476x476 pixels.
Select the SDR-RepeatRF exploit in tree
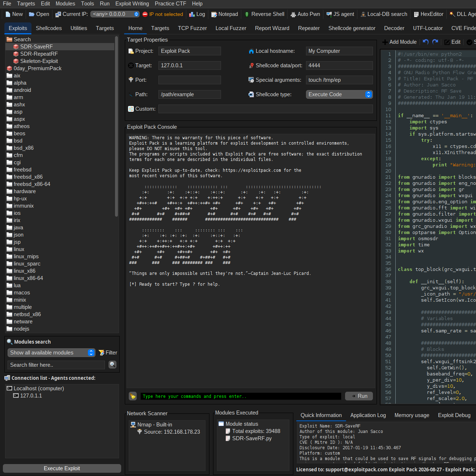click(x=39, y=54)
